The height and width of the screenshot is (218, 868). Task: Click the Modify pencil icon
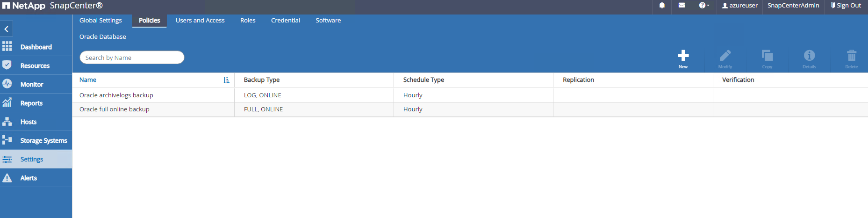[725, 56]
